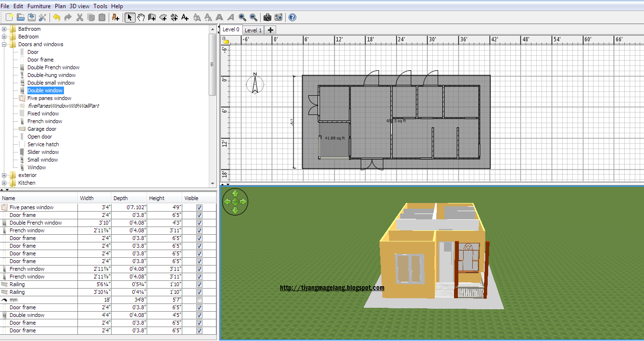Zoom in on the plan
The image size is (644, 341).
tap(242, 17)
